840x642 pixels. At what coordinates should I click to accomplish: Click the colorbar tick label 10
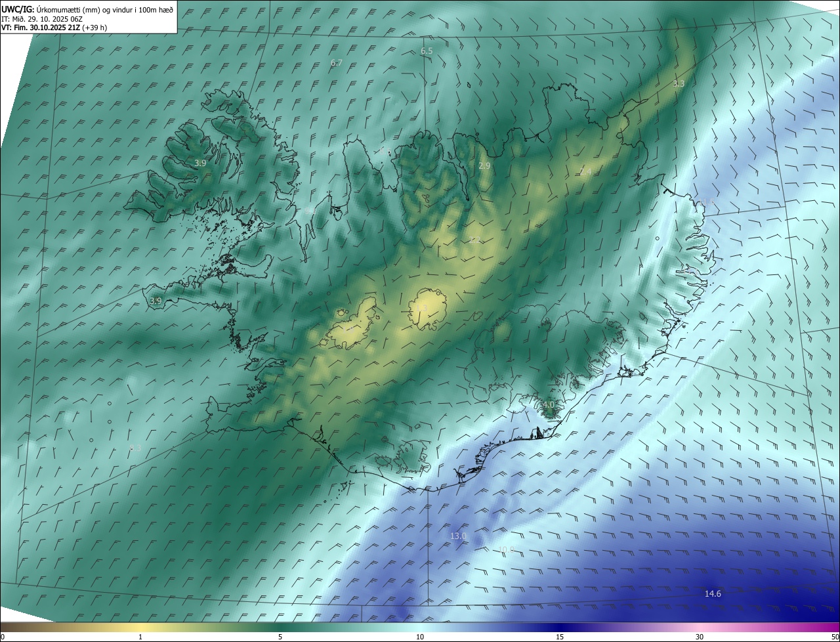(420, 637)
